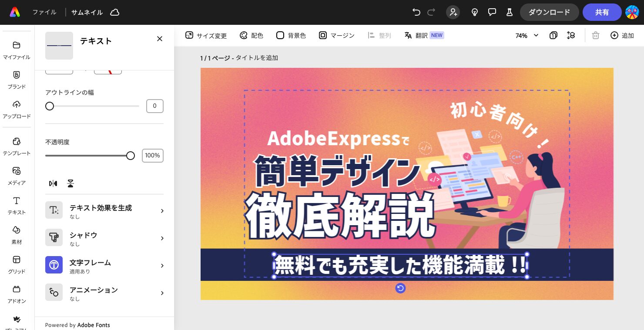The height and width of the screenshot is (330, 644).
Task: Open the zoom level dropdown showing 74%
Action: [x=527, y=36]
